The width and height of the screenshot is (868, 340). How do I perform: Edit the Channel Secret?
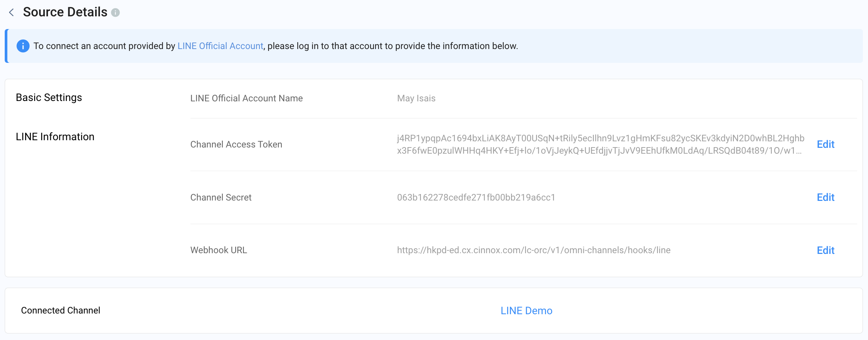click(x=825, y=197)
